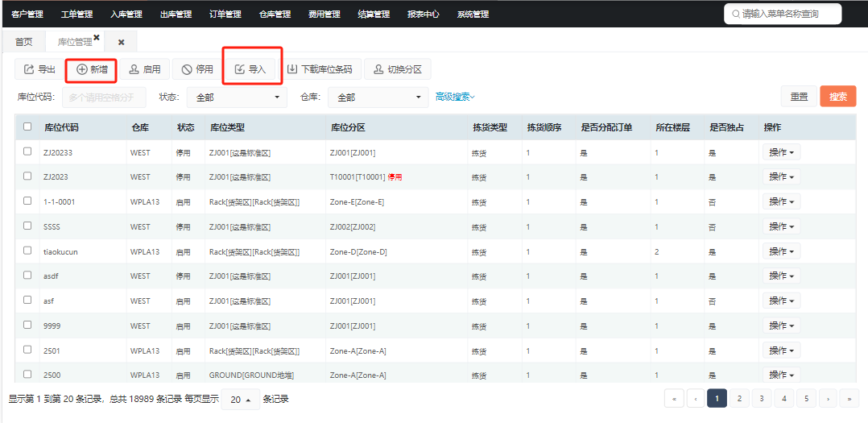Click the 切换分区 switch zone button
The height and width of the screenshot is (423, 868).
(x=398, y=69)
